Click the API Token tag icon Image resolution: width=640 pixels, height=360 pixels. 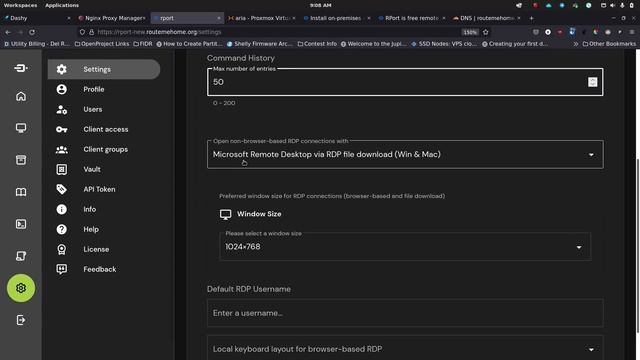62,189
